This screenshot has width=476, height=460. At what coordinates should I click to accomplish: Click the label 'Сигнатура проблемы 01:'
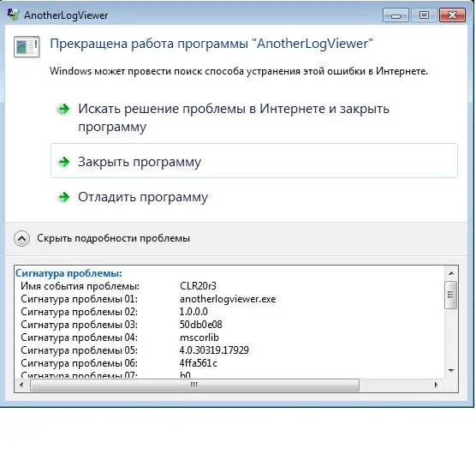80,299
